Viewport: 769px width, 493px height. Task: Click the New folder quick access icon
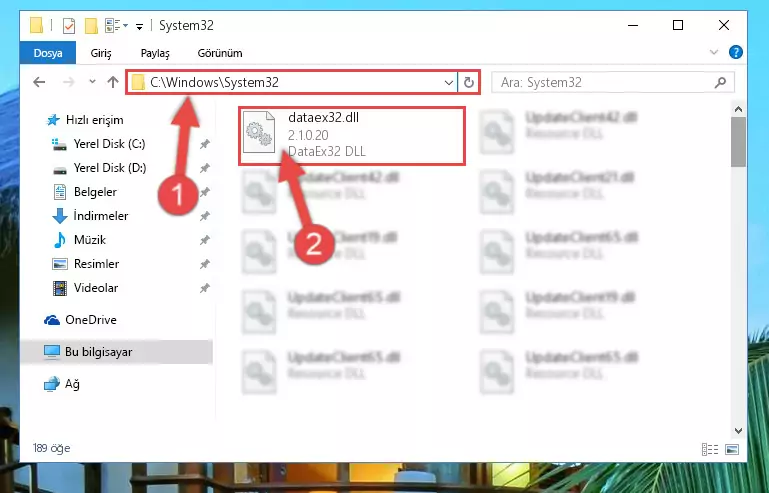(x=91, y=26)
